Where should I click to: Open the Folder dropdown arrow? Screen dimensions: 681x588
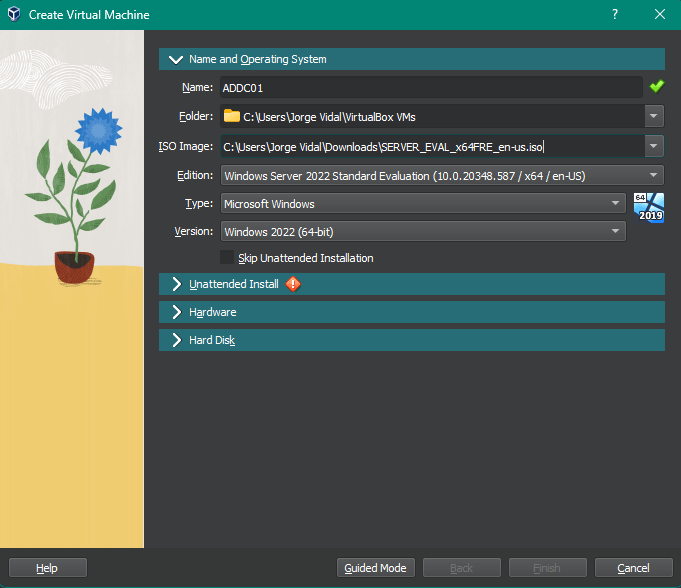654,116
